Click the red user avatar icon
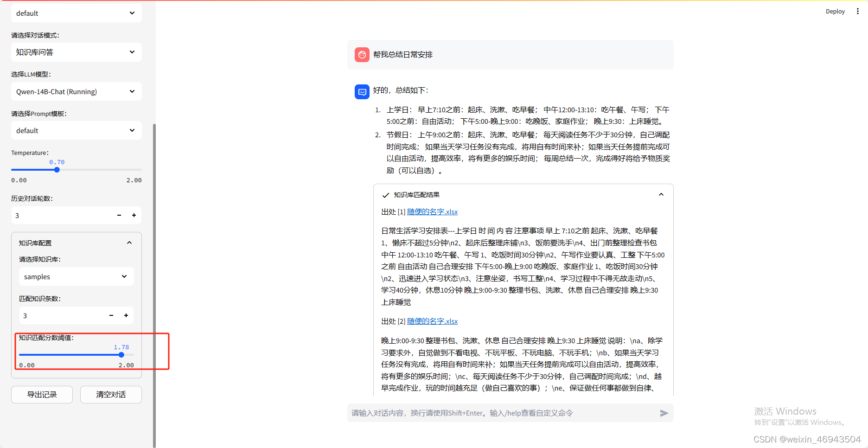This screenshot has height=448, width=868. 362,55
